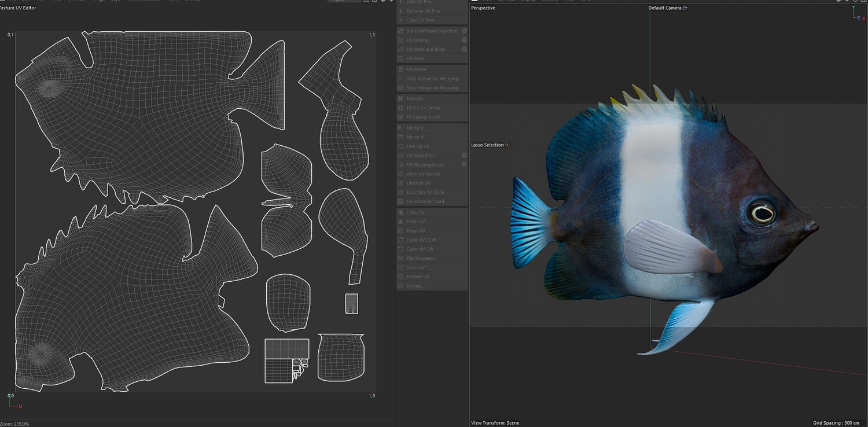Apply the Max UV command
The height and width of the screenshot is (427, 868).
tap(432, 99)
